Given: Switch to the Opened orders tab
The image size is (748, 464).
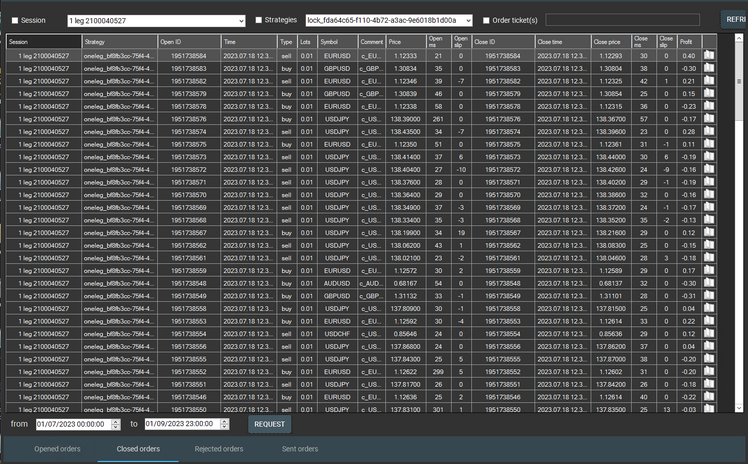Looking at the screenshot, I should [x=59, y=449].
